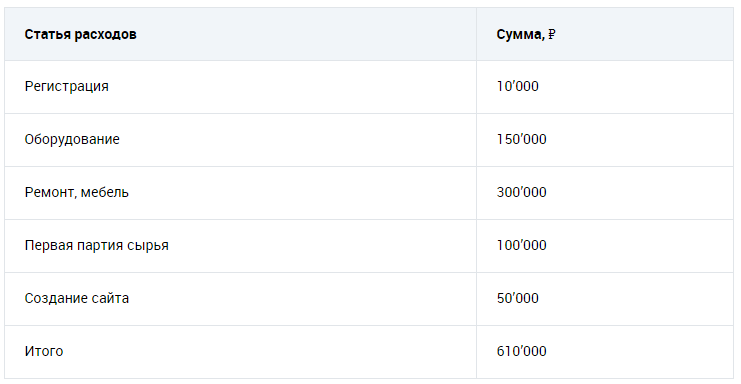Viewport: 741px width, 384px height.
Task: Click the 10'000 amount cell
Action: (x=517, y=86)
